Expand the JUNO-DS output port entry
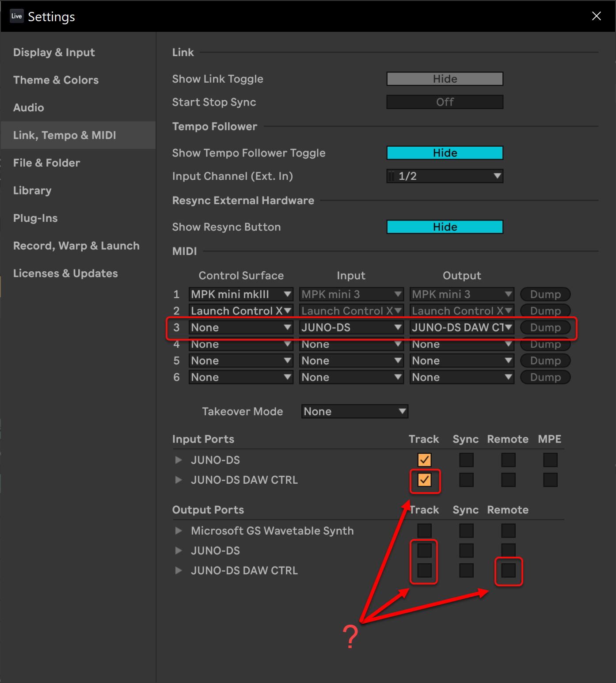This screenshot has width=616, height=683. 179,550
